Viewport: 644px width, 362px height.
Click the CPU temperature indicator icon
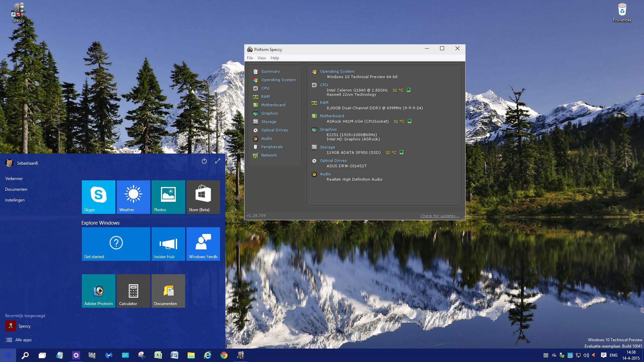click(409, 90)
